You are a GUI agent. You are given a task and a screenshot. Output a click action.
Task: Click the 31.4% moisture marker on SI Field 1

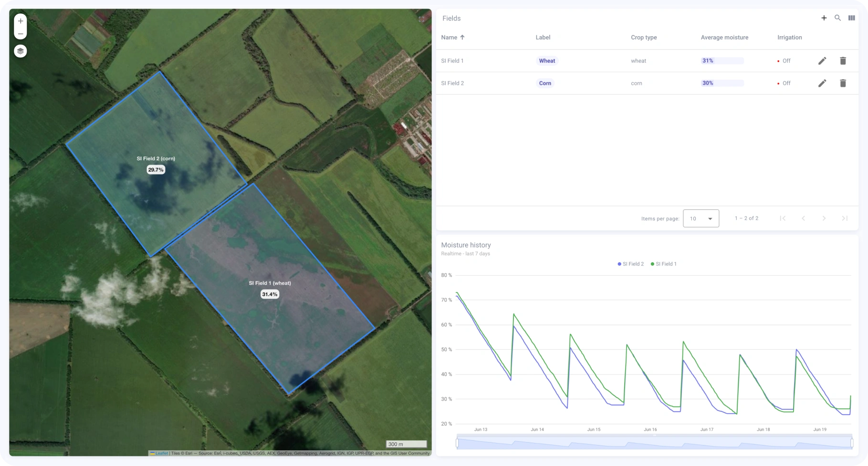click(270, 294)
